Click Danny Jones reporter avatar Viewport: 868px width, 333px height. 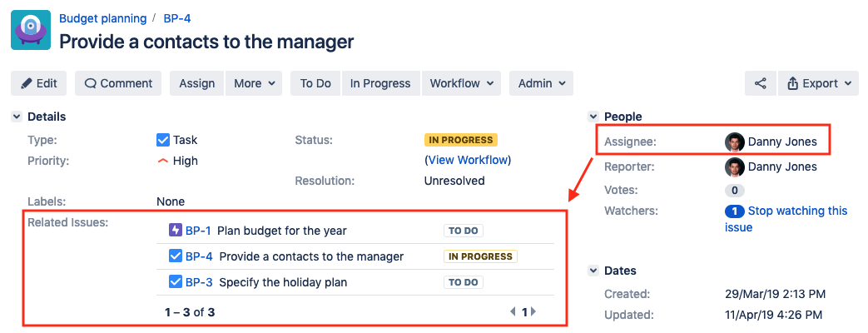[734, 167]
